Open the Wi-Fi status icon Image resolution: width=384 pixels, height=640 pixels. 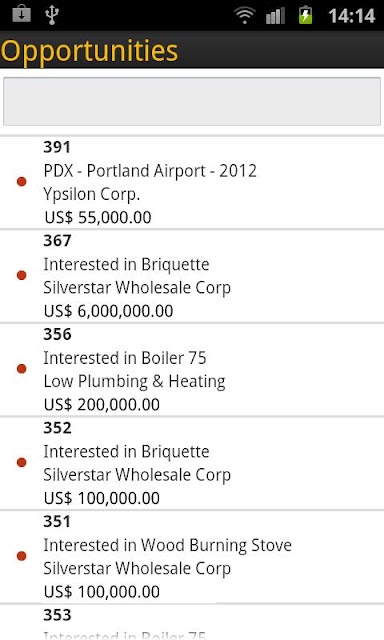click(244, 16)
